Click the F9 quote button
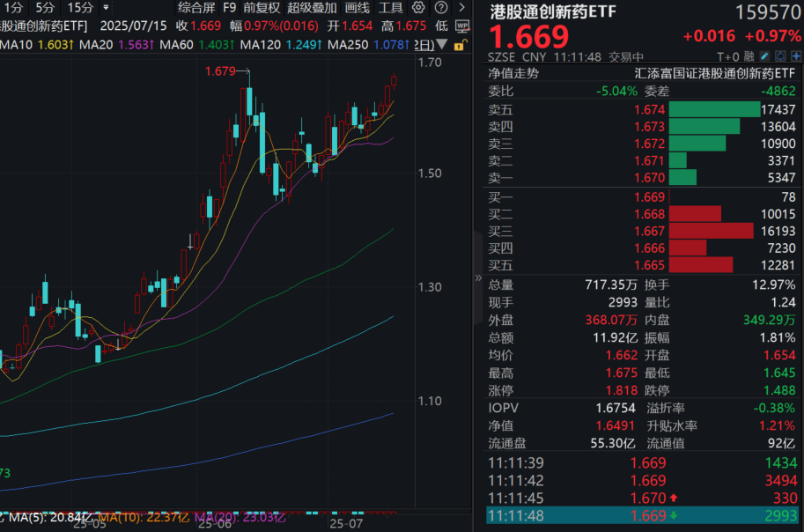This screenshot has width=804, height=532. [x=228, y=8]
